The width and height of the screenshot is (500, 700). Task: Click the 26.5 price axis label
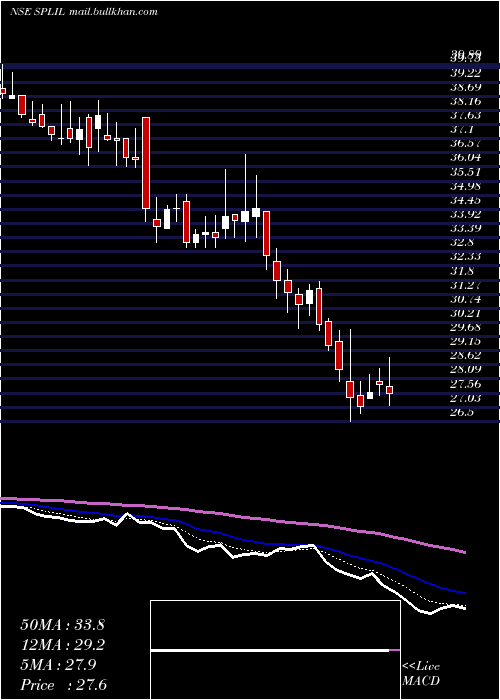pyautogui.click(x=462, y=412)
